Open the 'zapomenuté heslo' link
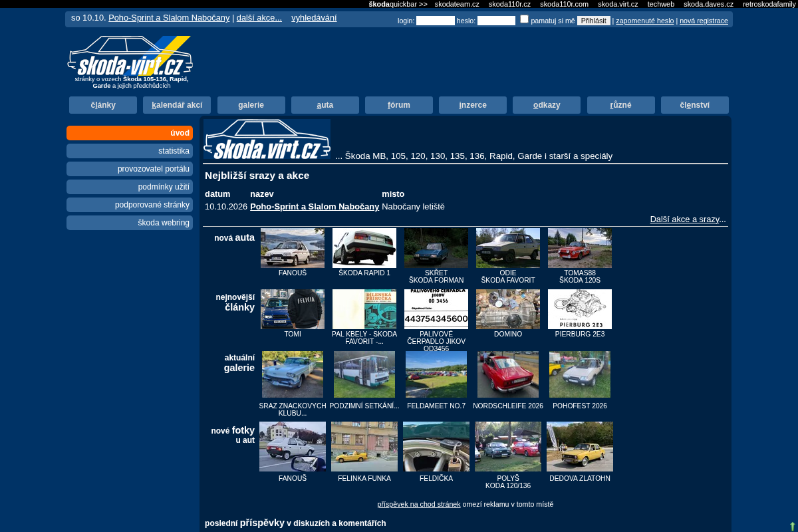Viewport: 798px width, 532px height. click(645, 21)
